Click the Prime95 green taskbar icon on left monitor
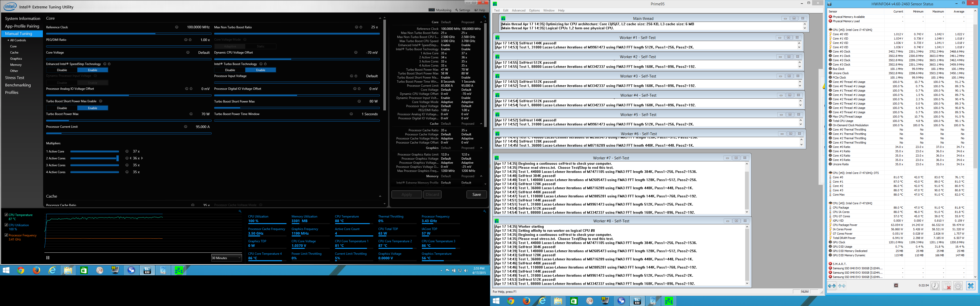This screenshot has width=980, height=306. [178, 270]
